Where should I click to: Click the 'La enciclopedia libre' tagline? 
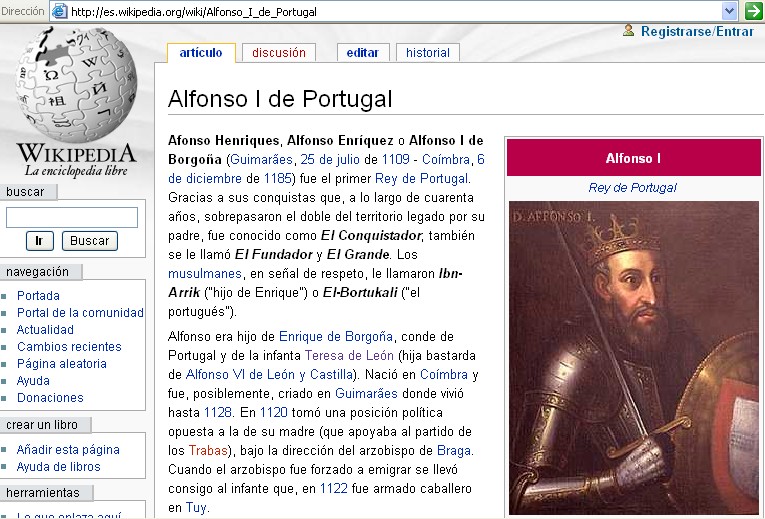pyautogui.click(x=76, y=171)
